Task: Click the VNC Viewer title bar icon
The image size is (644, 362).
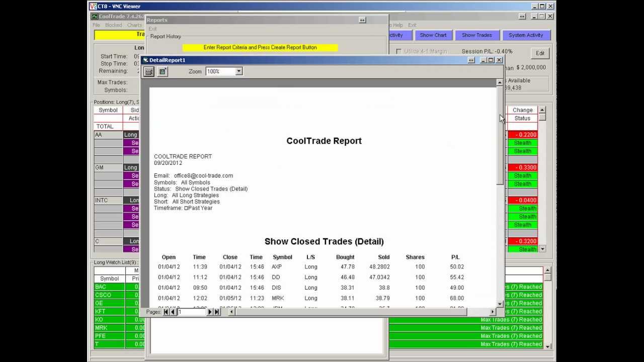Action: click(93, 7)
